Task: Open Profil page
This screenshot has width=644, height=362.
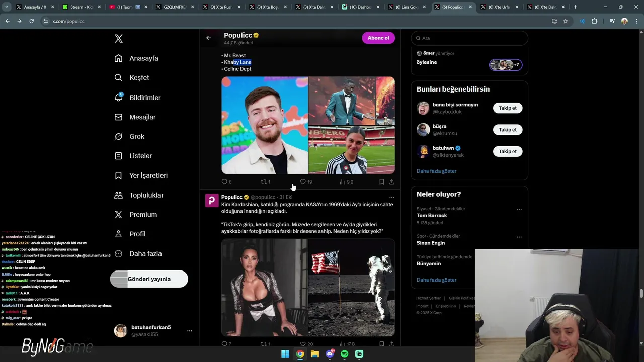Action: pos(130,234)
